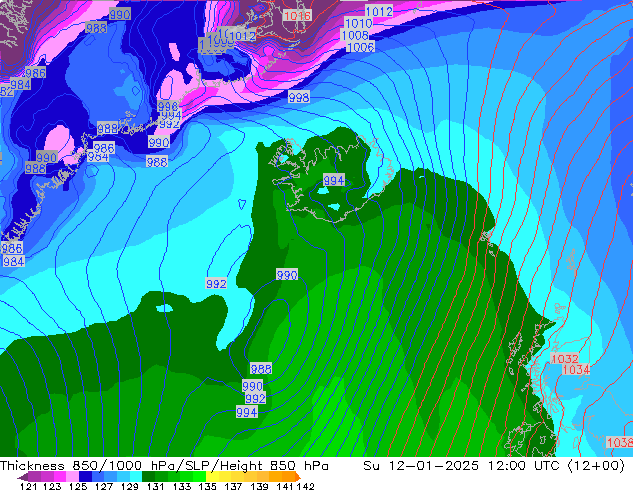Click the legend value '133'
Image resolution: width=634 pixels, height=490 pixels.
182,486
